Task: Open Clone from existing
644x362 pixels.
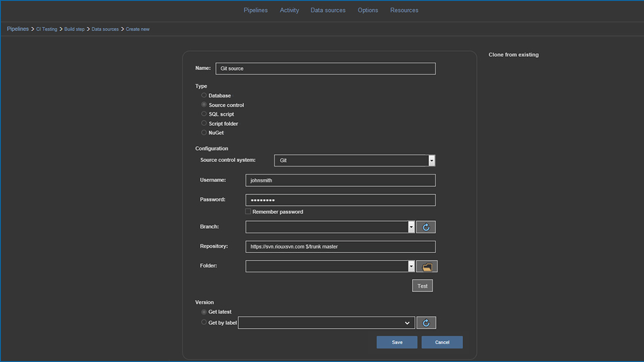Action: (513, 55)
